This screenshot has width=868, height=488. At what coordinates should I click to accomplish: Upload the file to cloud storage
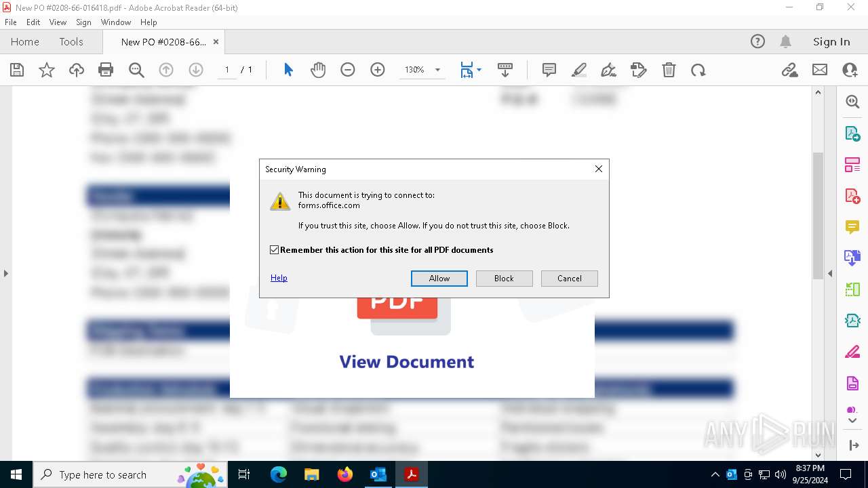77,70
